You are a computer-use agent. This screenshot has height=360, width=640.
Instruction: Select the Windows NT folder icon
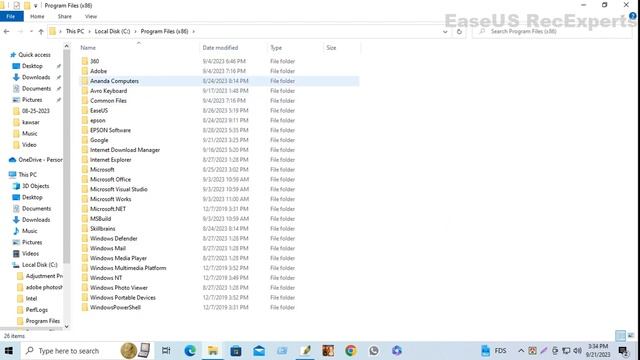click(x=84, y=278)
